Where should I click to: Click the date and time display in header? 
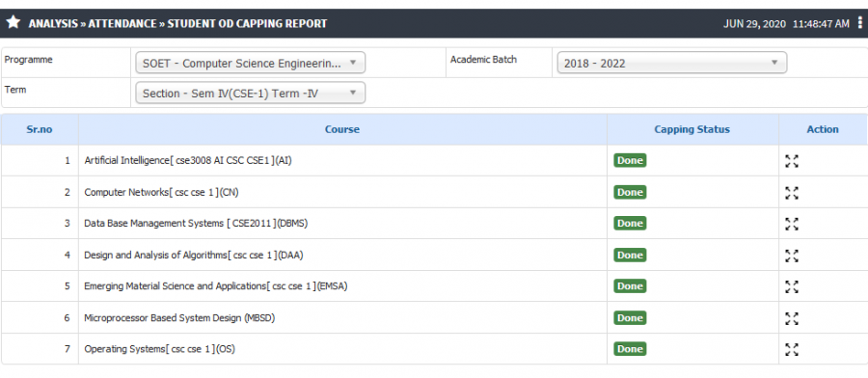click(786, 24)
